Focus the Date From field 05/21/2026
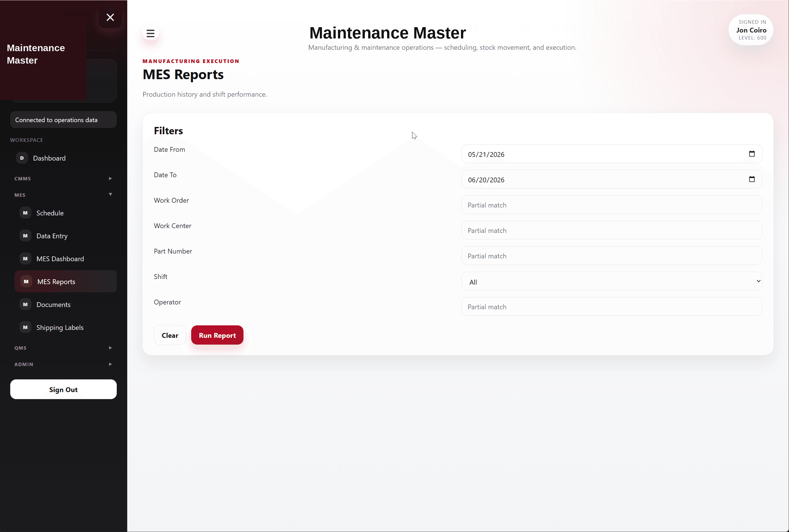This screenshot has height=532, width=789. 611,154
